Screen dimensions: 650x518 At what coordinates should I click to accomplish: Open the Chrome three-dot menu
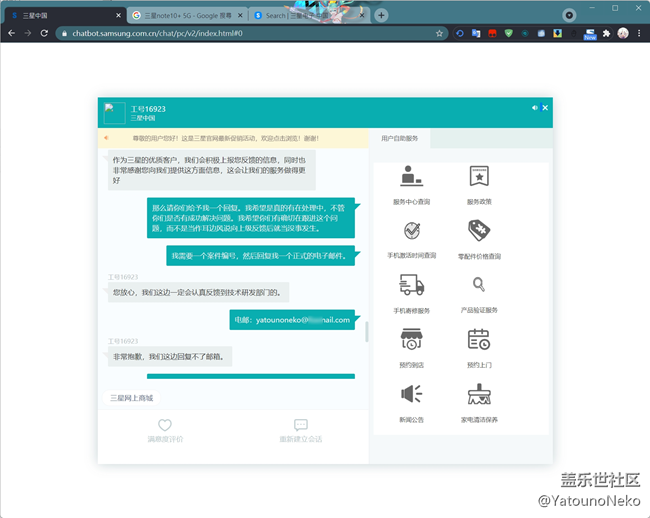639,33
